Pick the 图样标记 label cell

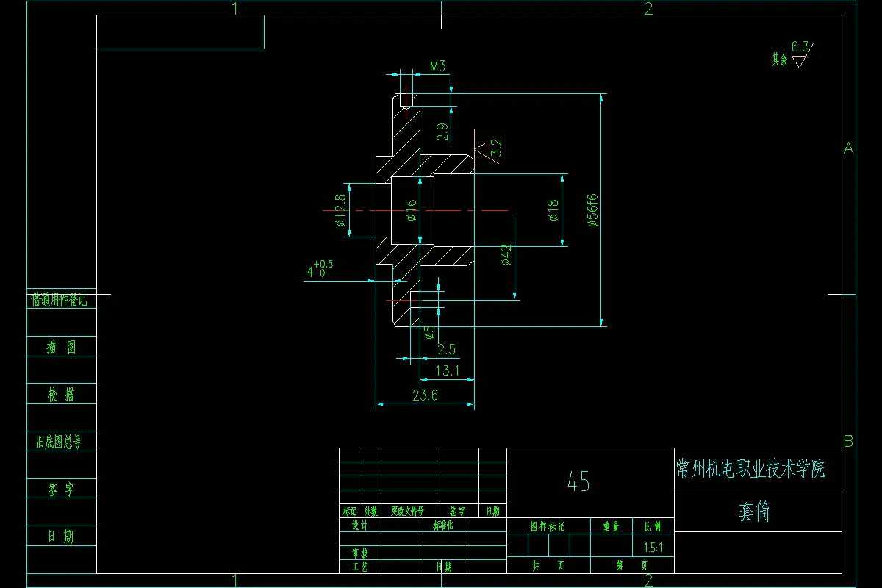pyautogui.click(x=548, y=526)
